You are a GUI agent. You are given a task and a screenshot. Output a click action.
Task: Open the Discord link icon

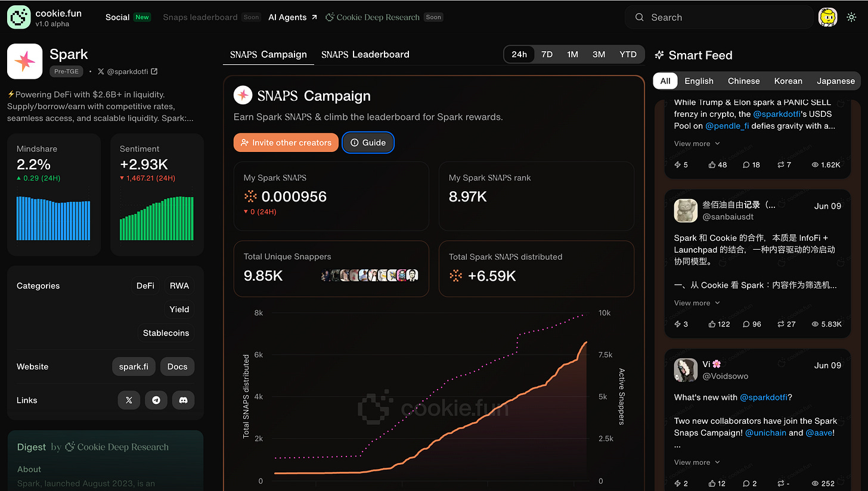coord(183,400)
